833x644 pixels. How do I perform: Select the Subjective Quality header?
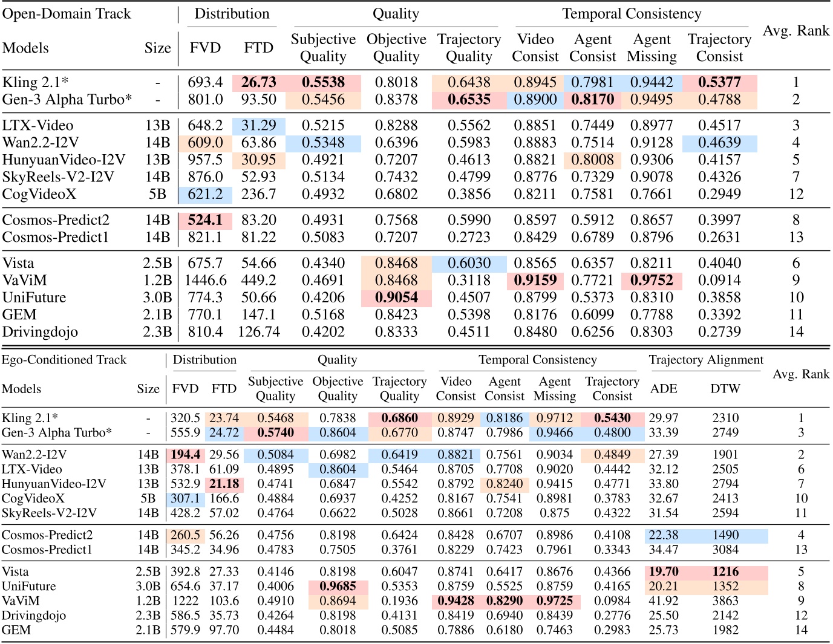(323, 48)
